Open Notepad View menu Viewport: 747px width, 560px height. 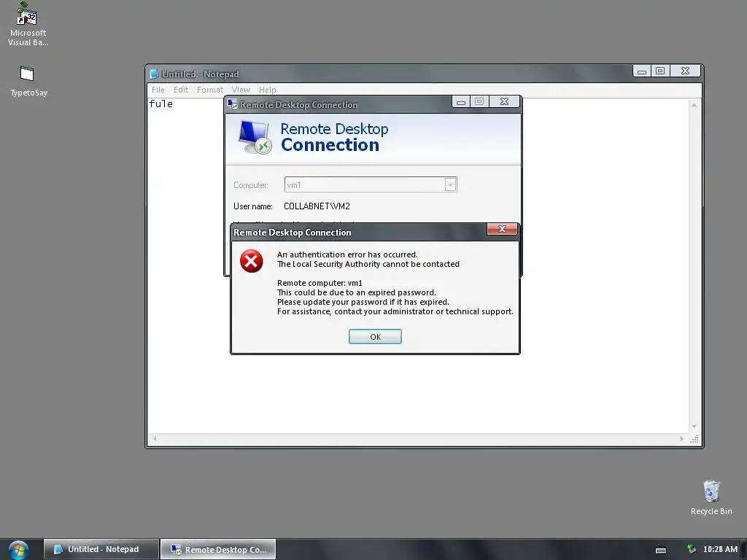pos(241,90)
